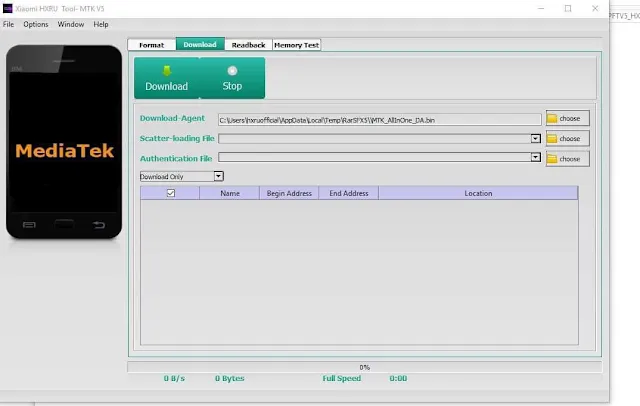Tap the home key on the phone image
Screen dimensions: 640x406
pyautogui.click(x=64, y=224)
